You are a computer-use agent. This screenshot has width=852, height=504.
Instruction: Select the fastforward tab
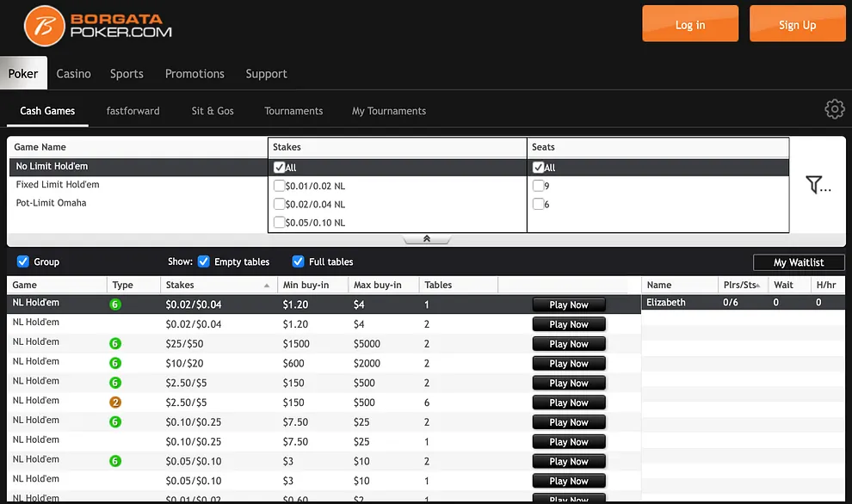point(133,111)
